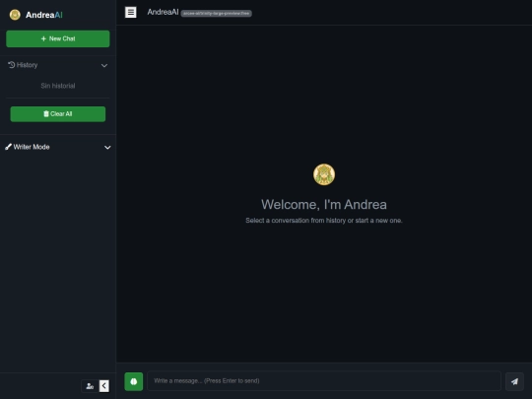Click the AndreaAI title in header bar
Image resolution: width=532 pixels, height=399 pixels.
[163, 12]
